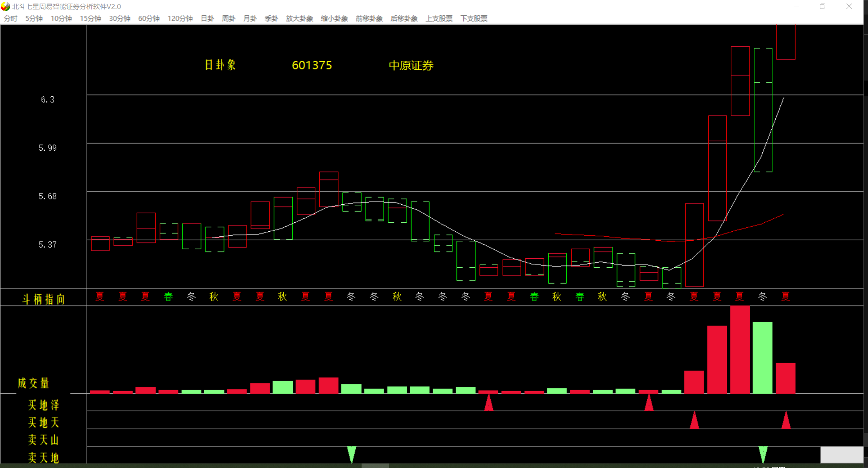This screenshot has height=468, width=868.
Task: Click 前移卦象 to shift chart forward
Action: [x=369, y=18]
